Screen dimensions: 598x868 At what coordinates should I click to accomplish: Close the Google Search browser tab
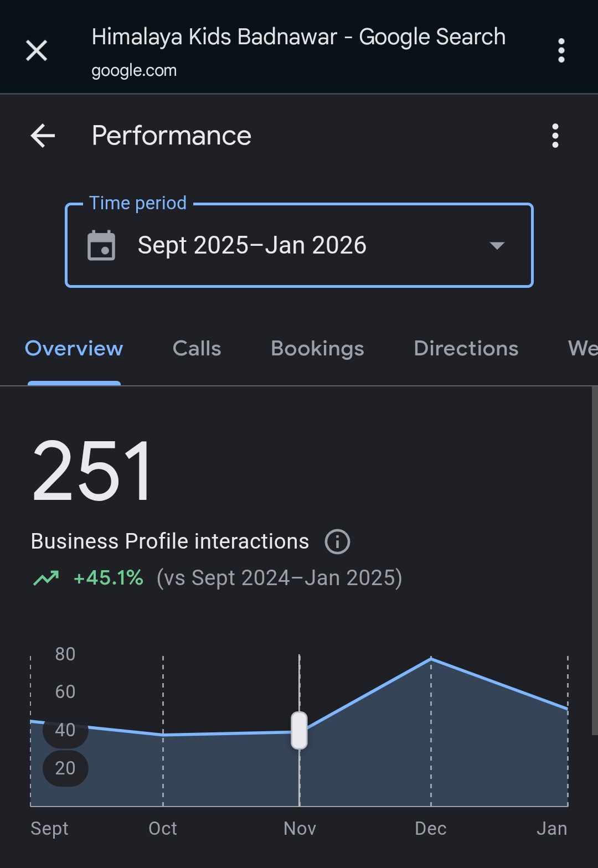pyautogui.click(x=37, y=51)
